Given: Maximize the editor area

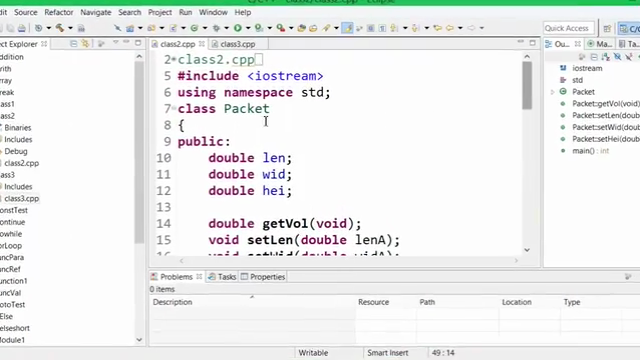Looking at the screenshot, I should point(533,42).
